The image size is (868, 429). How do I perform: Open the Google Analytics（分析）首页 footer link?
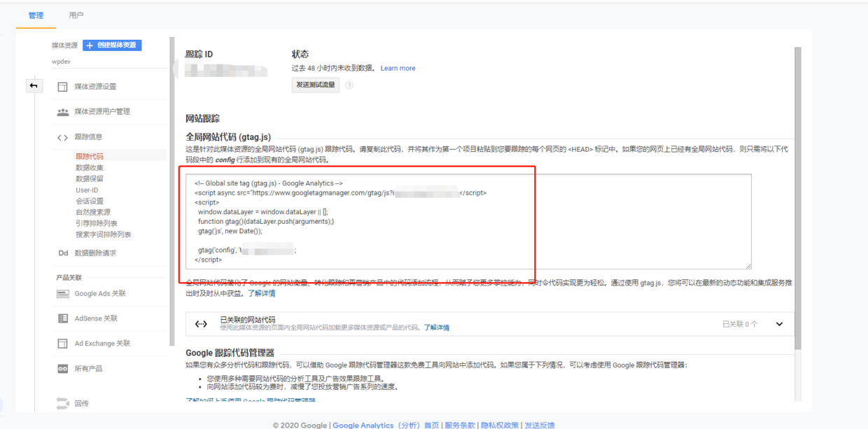(386, 425)
